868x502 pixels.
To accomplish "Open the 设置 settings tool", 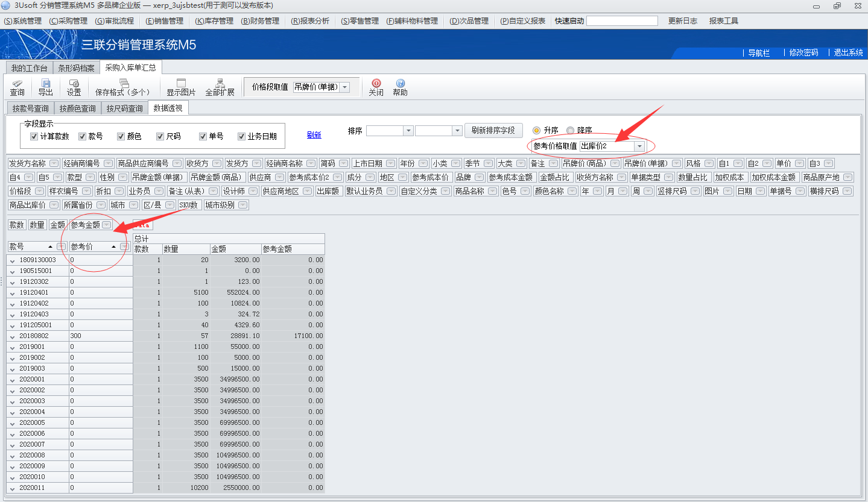I will coord(74,87).
